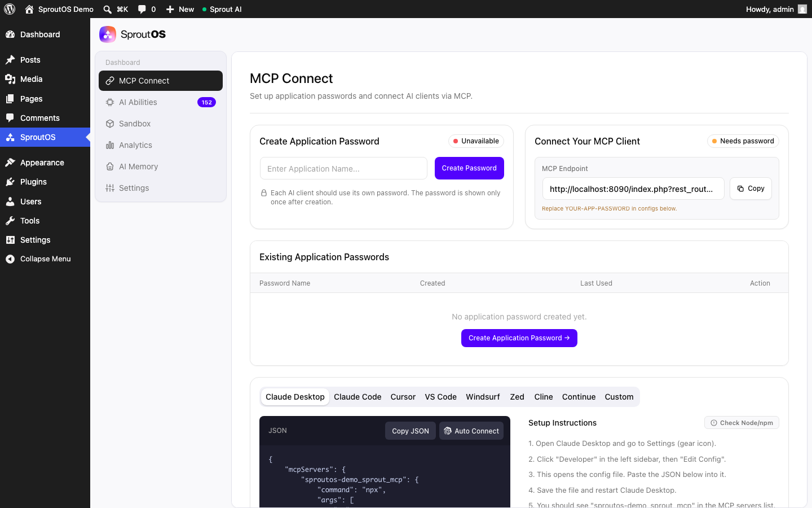Click the Password Name column header
The image size is (812, 508).
click(x=285, y=283)
